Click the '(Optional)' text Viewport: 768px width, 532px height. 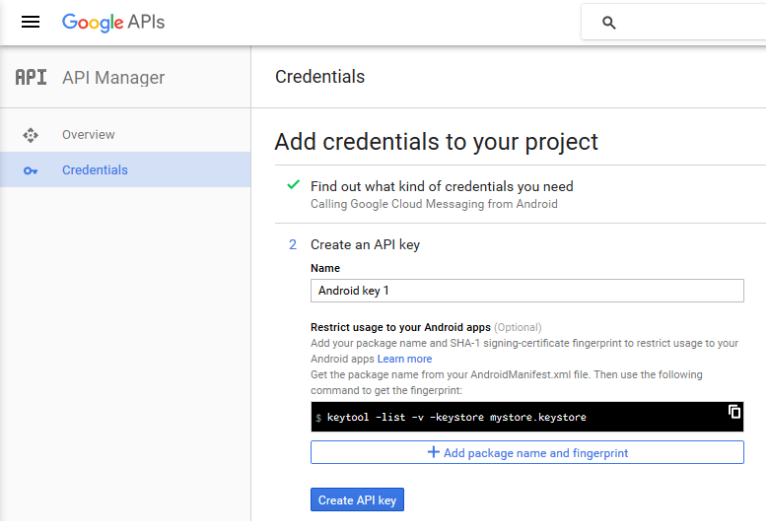pos(518,327)
